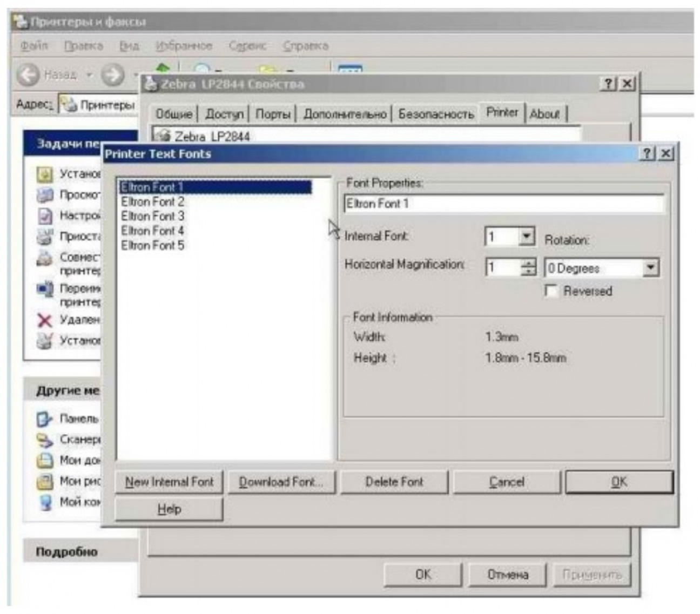Click the Назад back arrow icon

[x=28, y=75]
